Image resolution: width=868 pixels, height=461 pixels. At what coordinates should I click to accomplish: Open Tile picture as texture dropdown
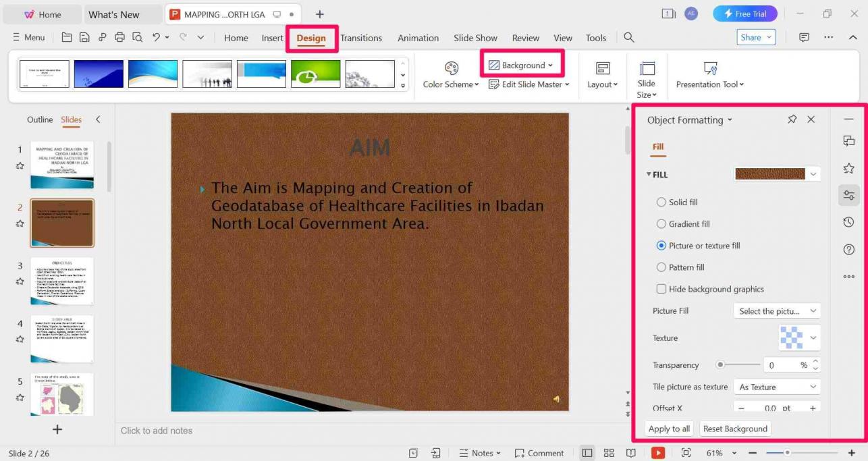click(x=776, y=387)
